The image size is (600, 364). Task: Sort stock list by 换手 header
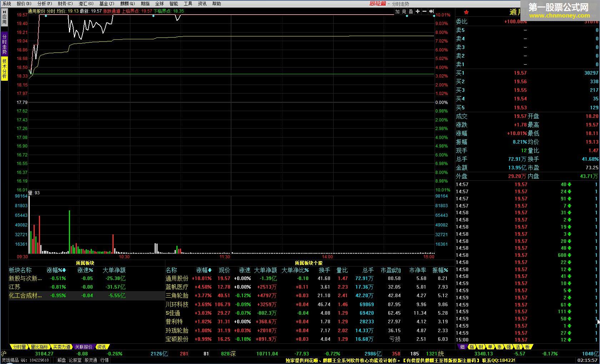(x=325, y=270)
